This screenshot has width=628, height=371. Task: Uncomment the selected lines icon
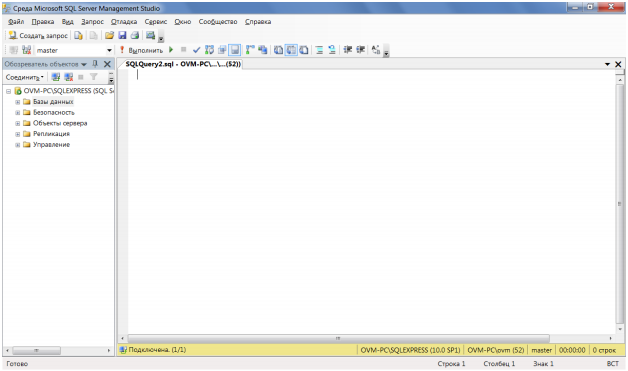(x=332, y=50)
